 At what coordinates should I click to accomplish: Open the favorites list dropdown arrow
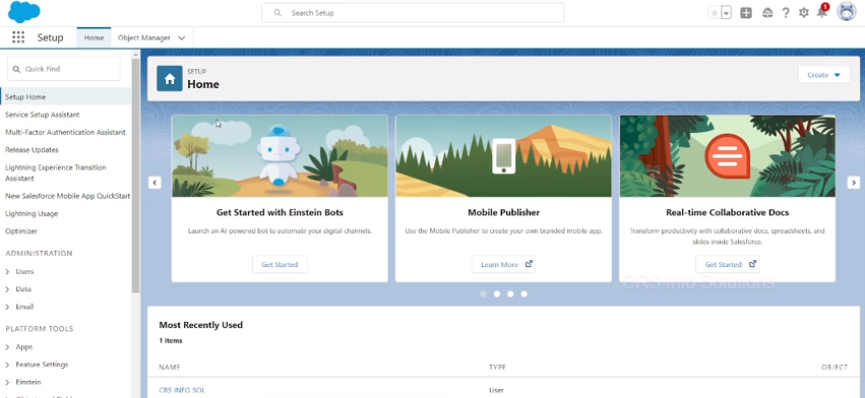[726, 13]
